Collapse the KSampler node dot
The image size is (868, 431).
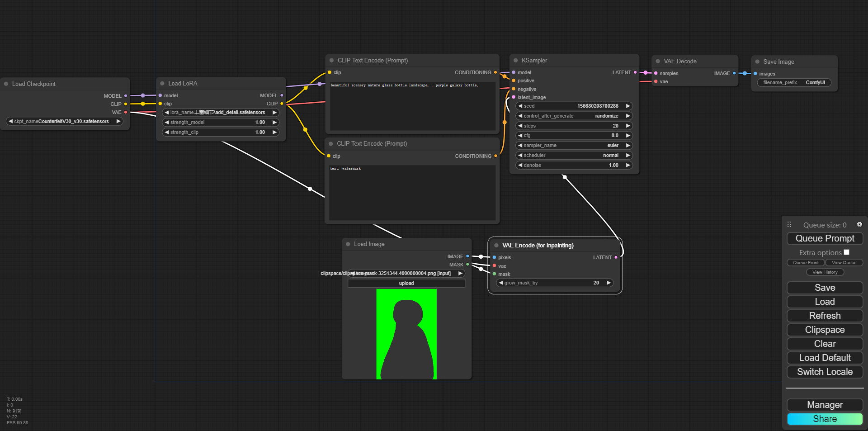click(516, 60)
